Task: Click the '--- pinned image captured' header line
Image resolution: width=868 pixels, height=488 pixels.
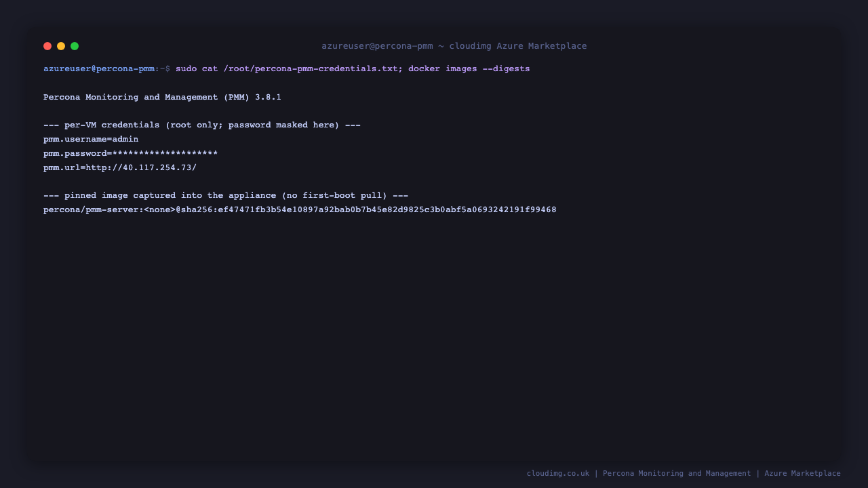Action: [x=226, y=196]
